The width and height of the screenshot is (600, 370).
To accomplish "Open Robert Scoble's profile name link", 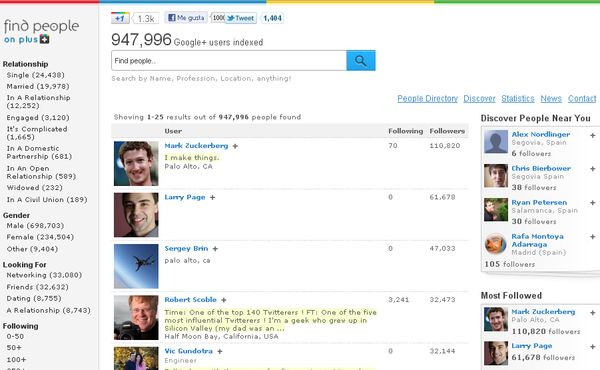I will click(x=191, y=300).
